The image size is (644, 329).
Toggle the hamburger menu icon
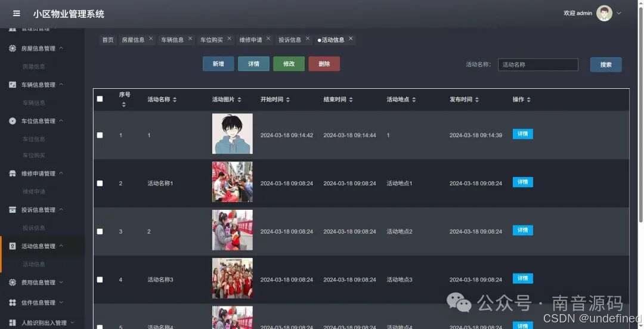[x=17, y=14]
